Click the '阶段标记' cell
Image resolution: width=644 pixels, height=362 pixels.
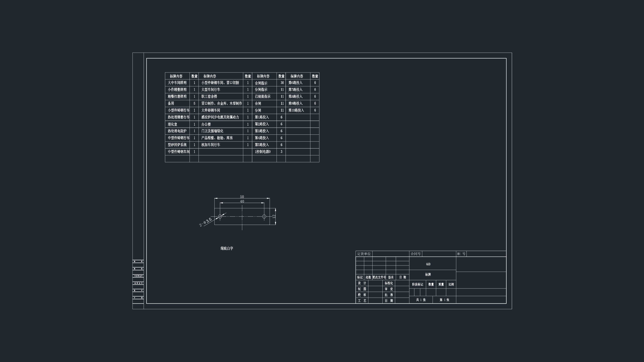click(x=417, y=285)
